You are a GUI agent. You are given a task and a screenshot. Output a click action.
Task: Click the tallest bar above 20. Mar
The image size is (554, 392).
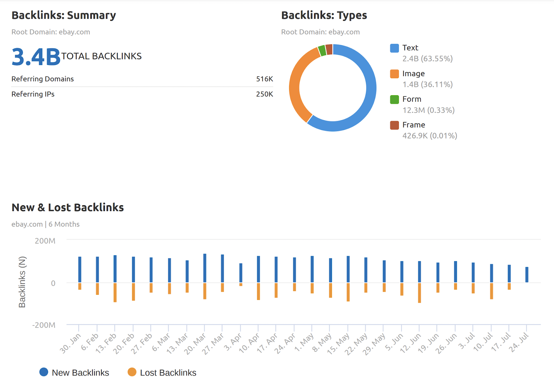204,267
